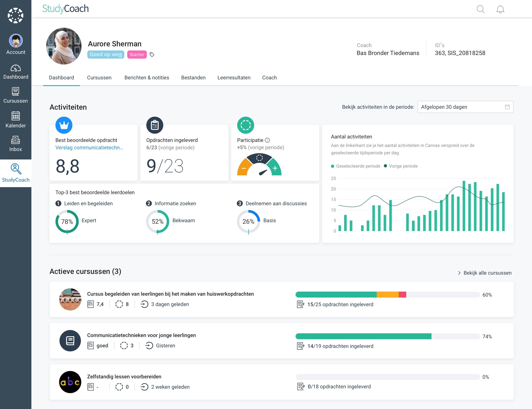Open the Verslag communicatietechn… assignment link
The width and height of the screenshot is (532, 409).
89,147
